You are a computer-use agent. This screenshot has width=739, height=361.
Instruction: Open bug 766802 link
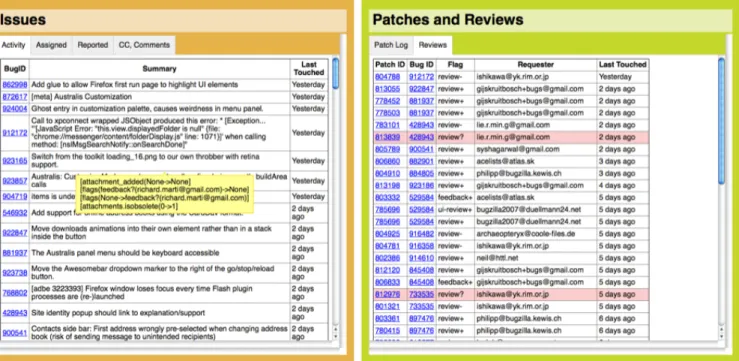[x=15, y=293]
